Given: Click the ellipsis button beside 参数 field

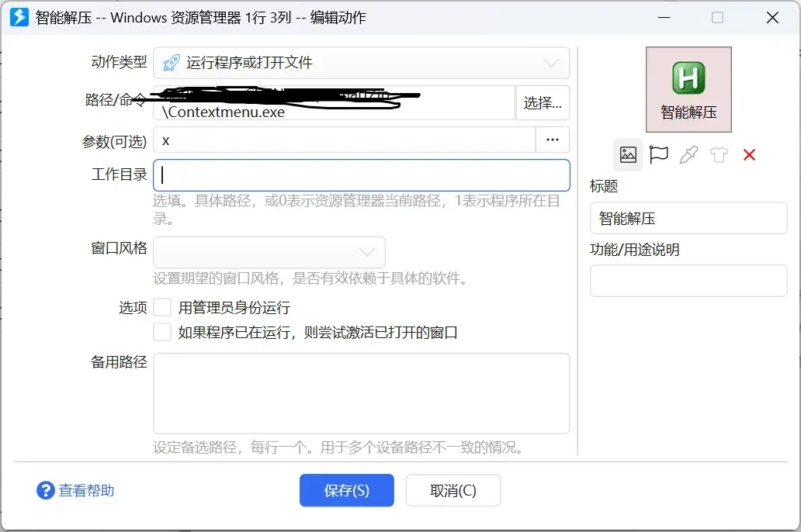Looking at the screenshot, I should 552,140.
